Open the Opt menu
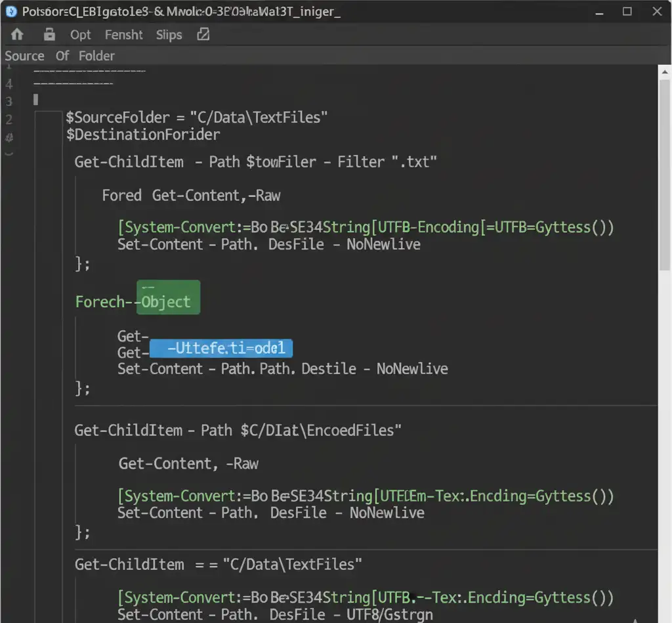The height and width of the screenshot is (623, 672). (x=80, y=35)
